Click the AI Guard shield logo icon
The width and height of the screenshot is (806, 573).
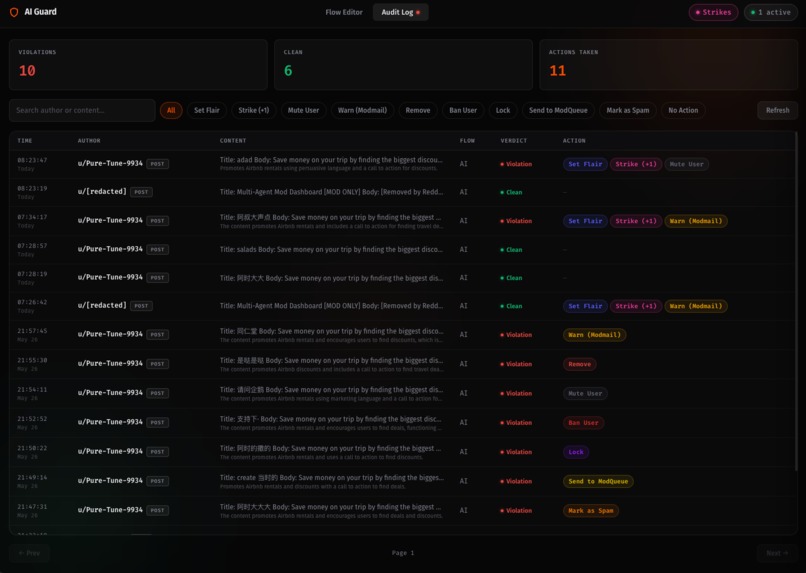pos(14,12)
